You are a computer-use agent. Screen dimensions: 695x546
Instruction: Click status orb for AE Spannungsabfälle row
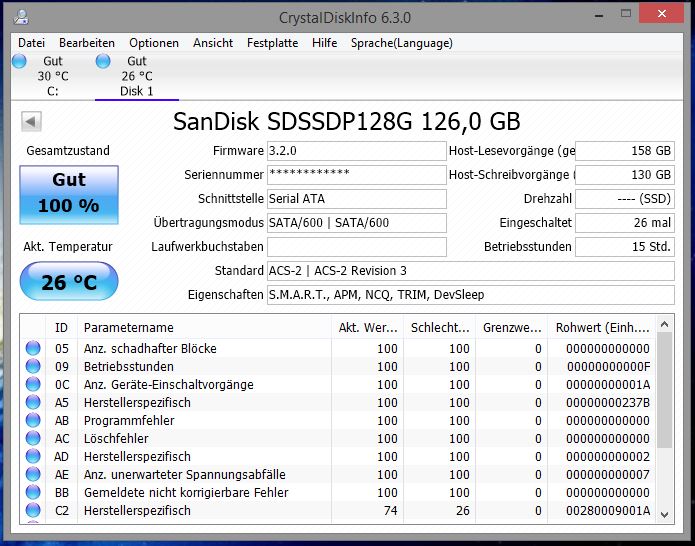click(x=33, y=474)
